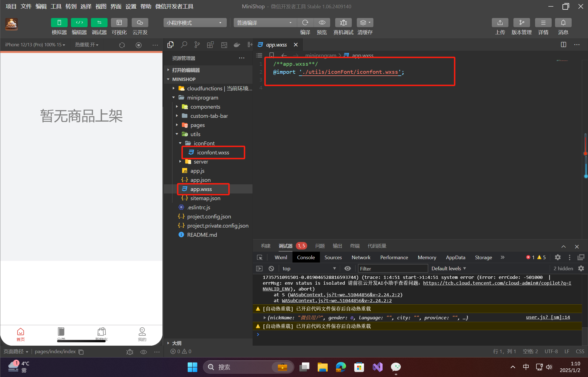Toggle the console eye visibility icon

[x=348, y=268]
